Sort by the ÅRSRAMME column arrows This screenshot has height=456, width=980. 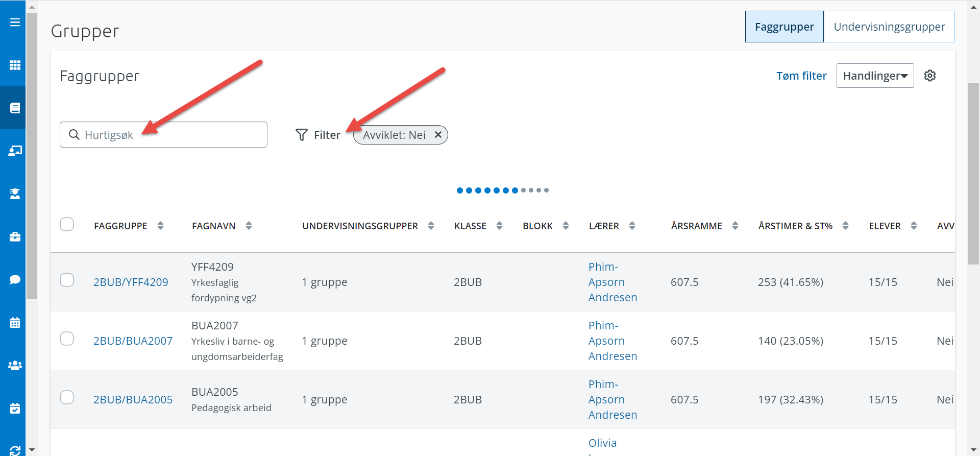tap(735, 226)
